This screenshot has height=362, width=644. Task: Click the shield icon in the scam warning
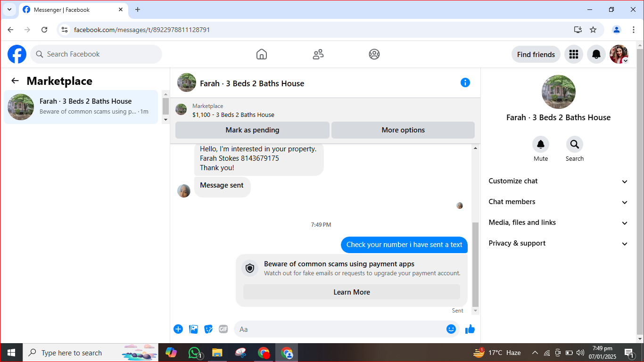(250, 268)
